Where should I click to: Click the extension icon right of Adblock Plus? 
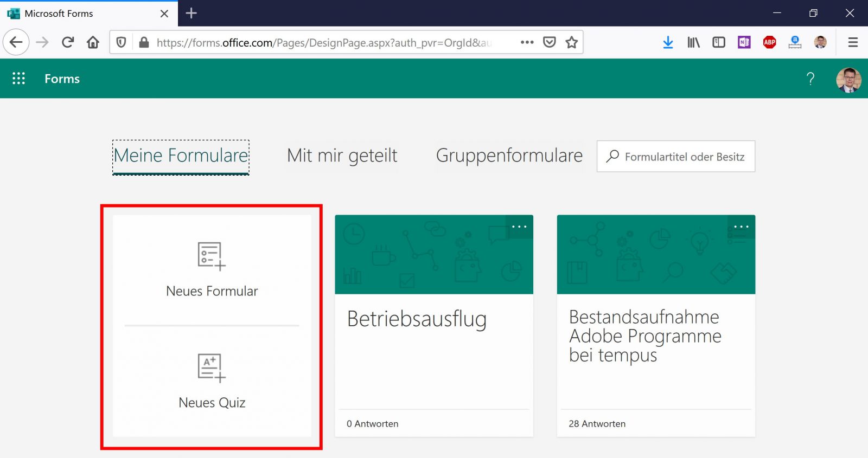tap(795, 42)
